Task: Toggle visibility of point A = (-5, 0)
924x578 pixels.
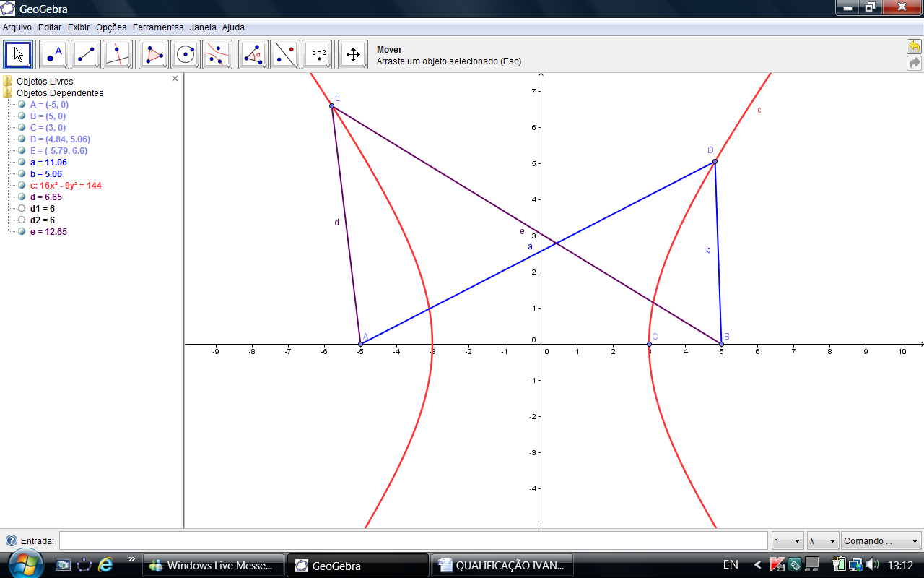Action: (x=22, y=105)
